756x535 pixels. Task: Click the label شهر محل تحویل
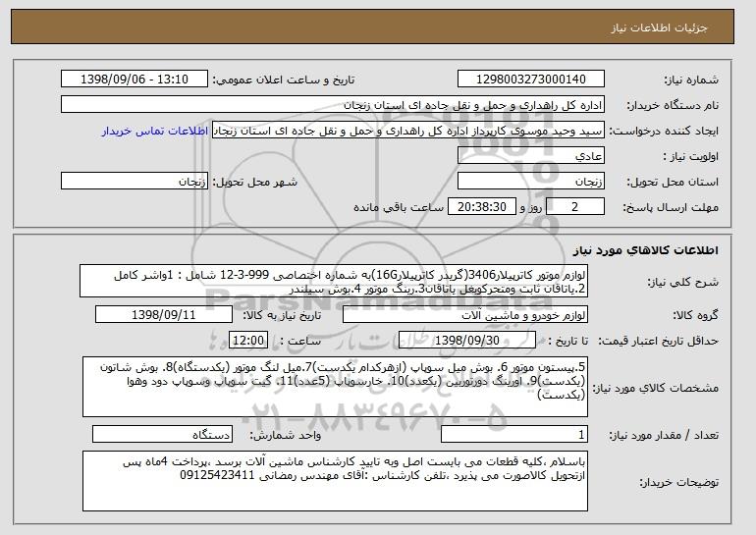[255, 183]
